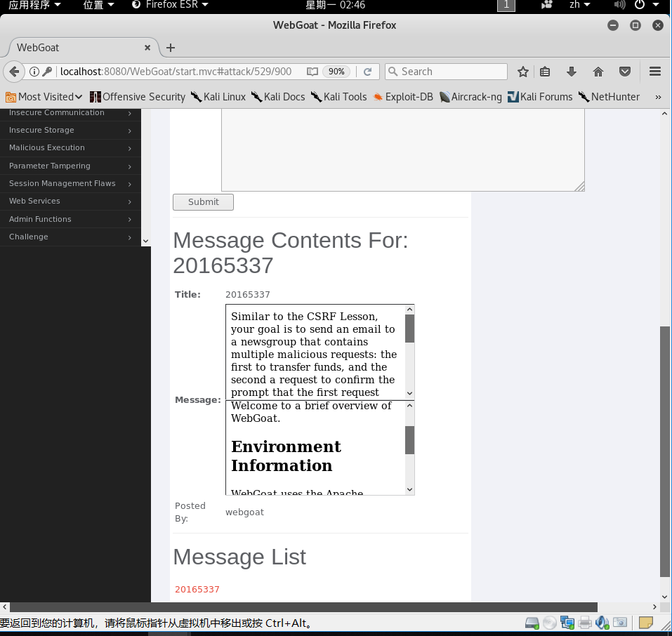Switch workspace via indicator 1
Image resolution: width=672 pixels, height=636 pixels.
(506, 5)
